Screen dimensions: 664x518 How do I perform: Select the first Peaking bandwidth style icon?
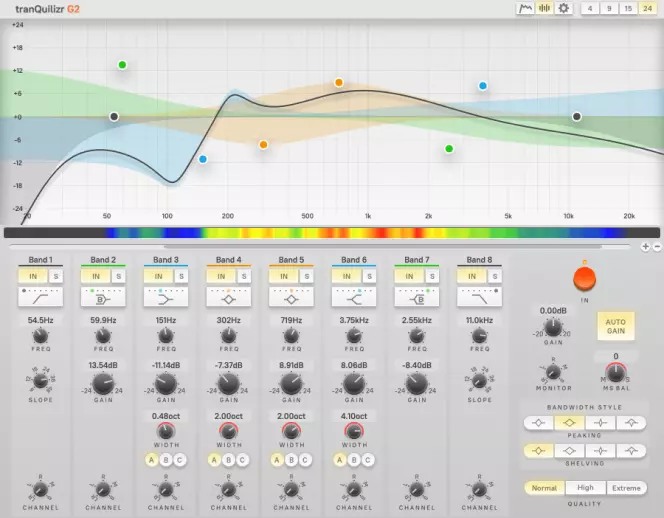click(539, 423)
